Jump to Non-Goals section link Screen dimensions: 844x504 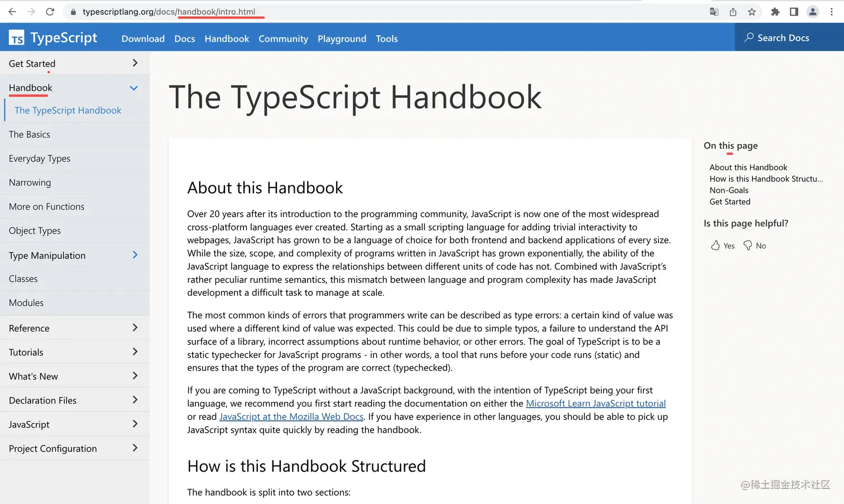[729, 190]
